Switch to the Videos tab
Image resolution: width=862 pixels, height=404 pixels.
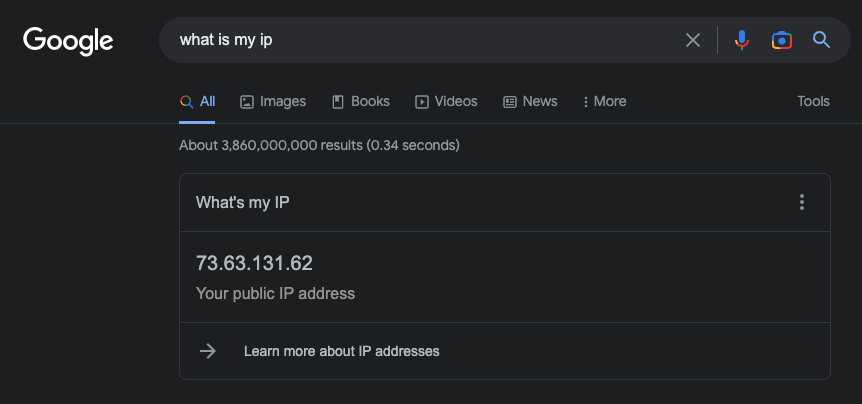coord(446,102)
